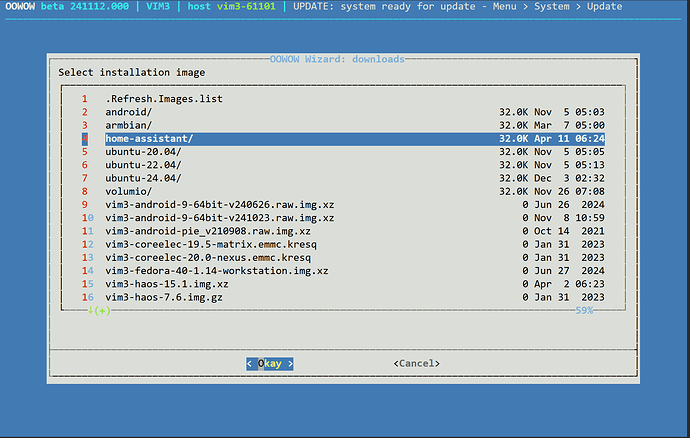
Task: Click the 59% scroll position indicator
Action: pos(584,310)
